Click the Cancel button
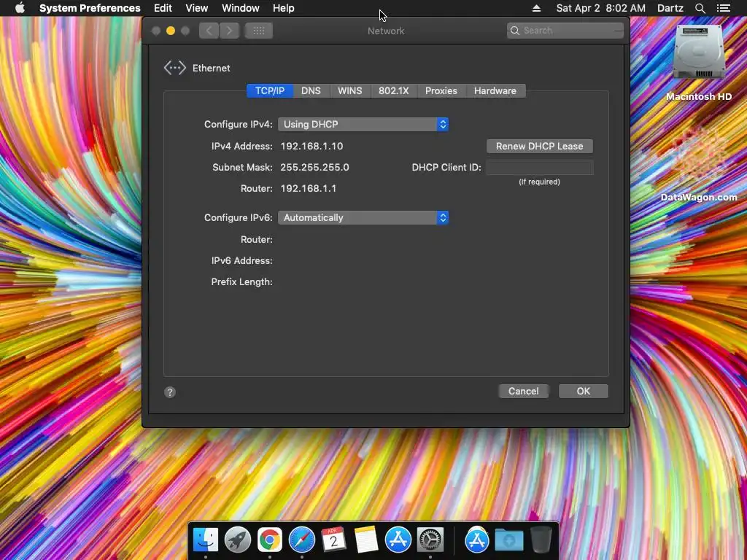 click(x=524, y=392)
